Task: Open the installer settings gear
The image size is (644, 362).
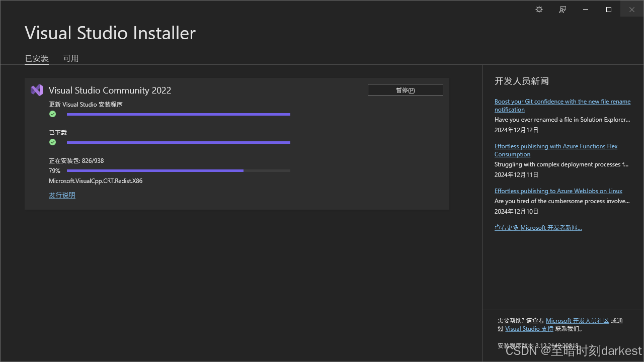Action: coord(539,9)
